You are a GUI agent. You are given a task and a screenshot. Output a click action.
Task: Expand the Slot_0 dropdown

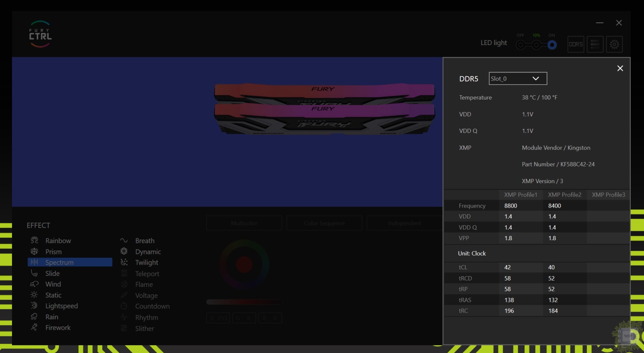(518, 78)
